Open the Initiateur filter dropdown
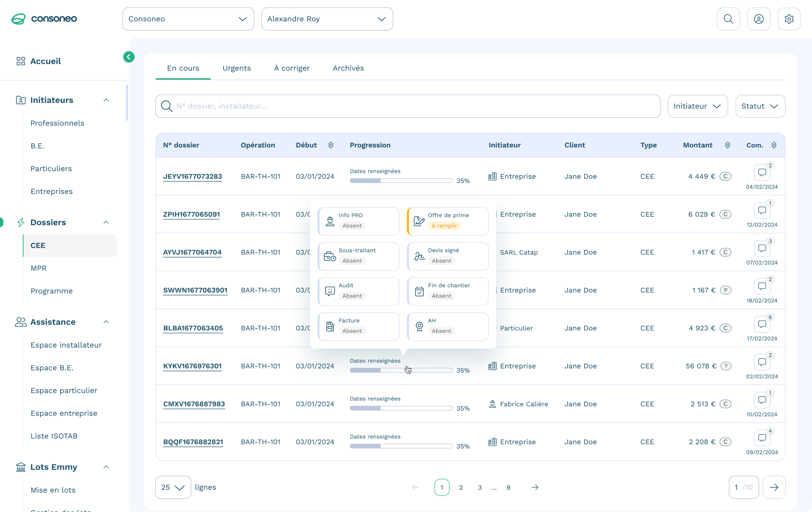The image size is (812, 512). (697, 106)
